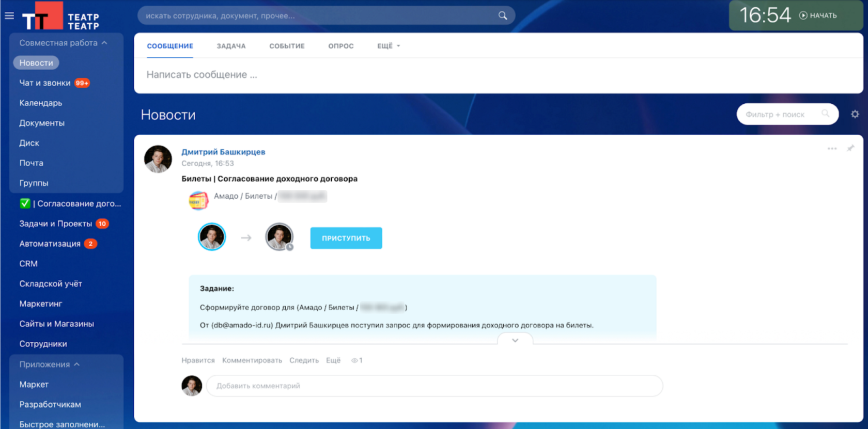
Task: Open the Согласование дого... sidebar item
Action: [x=70, y=203]
